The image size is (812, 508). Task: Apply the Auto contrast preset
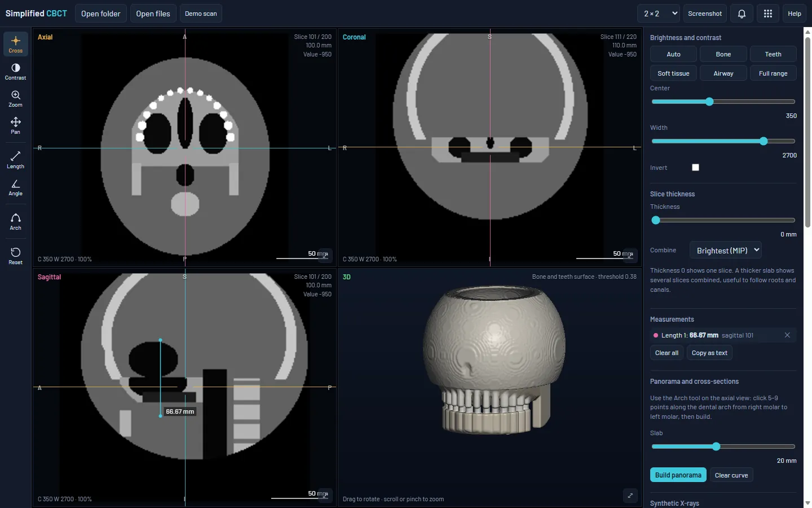(674, 54)
